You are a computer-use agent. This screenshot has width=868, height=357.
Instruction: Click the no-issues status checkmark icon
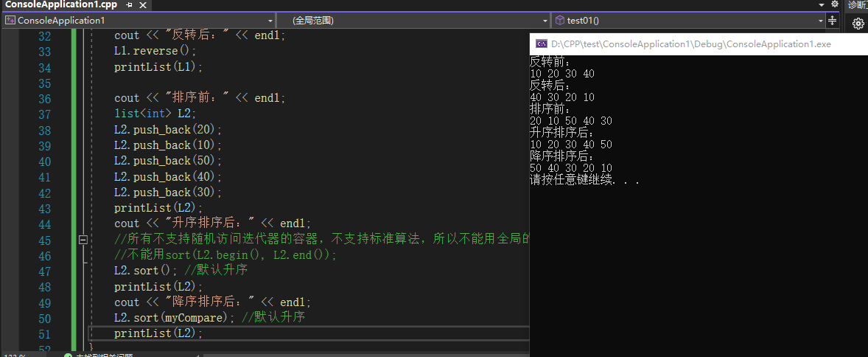pos(68,356)
